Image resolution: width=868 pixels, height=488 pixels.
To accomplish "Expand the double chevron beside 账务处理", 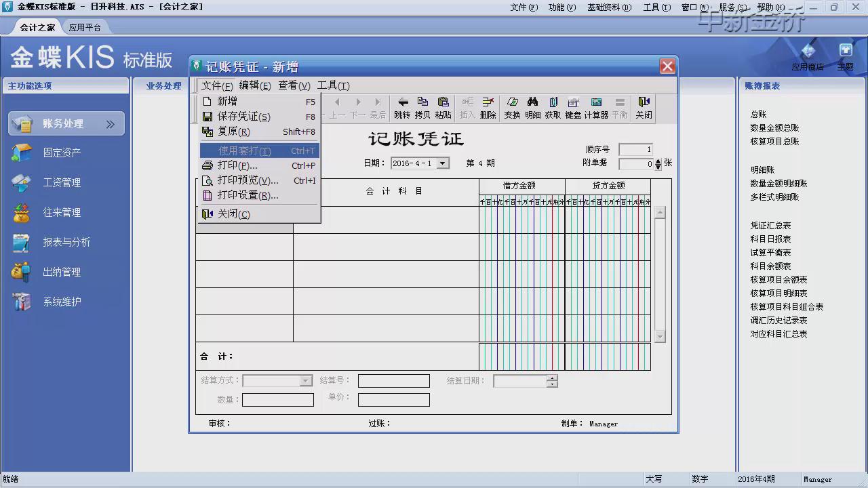I will [110, 124].
